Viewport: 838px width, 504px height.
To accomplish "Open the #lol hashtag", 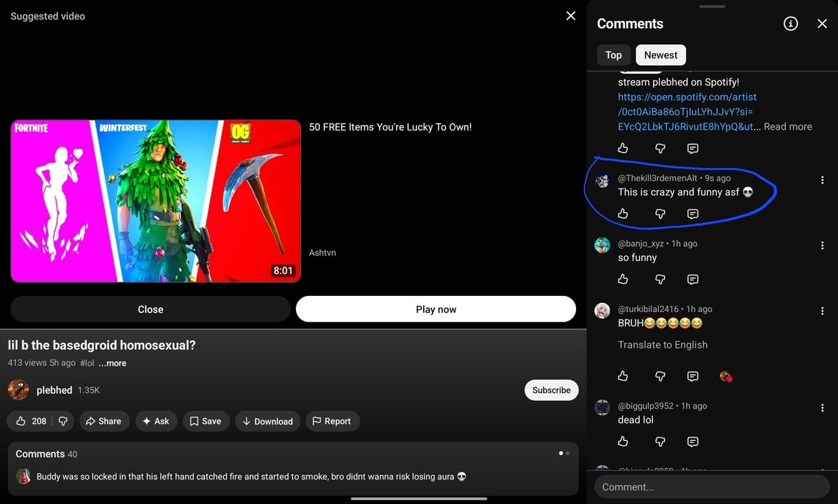I will (87, 363).
